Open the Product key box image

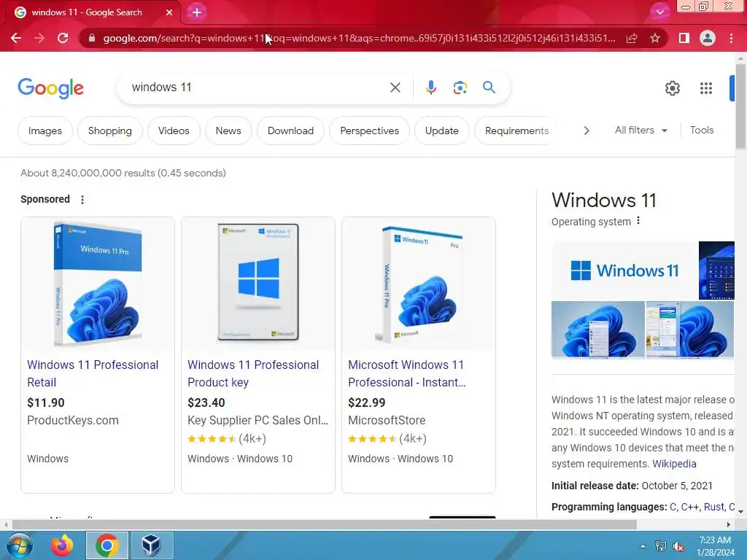(x=258, y=284)
